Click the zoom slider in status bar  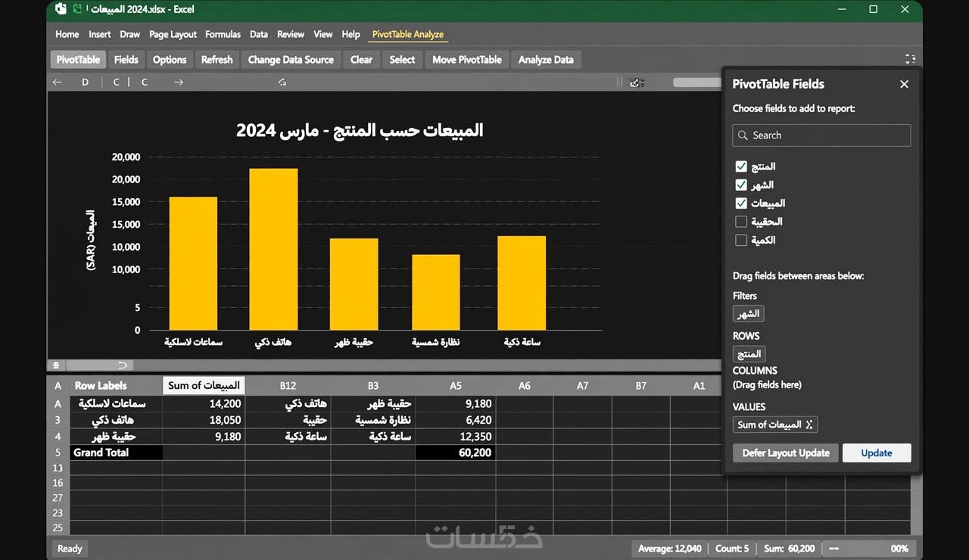point(854,549)
